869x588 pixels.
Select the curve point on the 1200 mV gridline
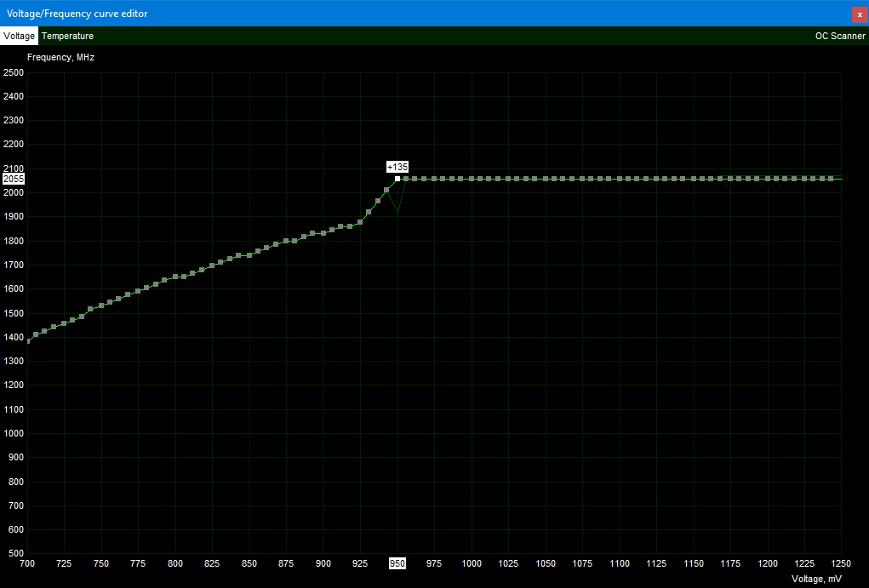(768, 179)
